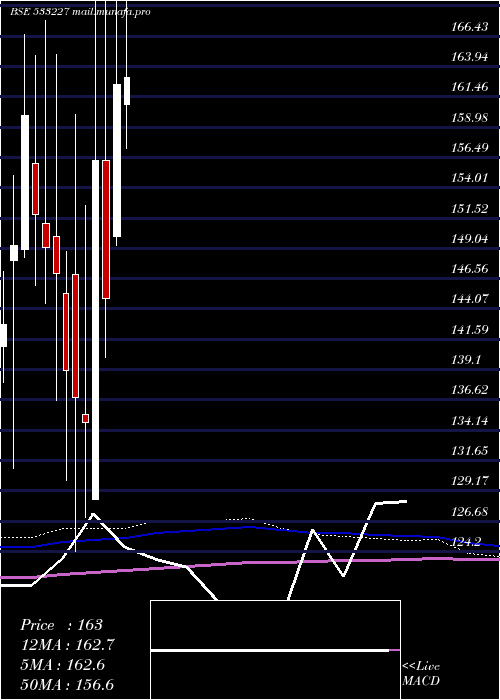
Task: Click the 161.46 price axis label
Action: (470, 87)
